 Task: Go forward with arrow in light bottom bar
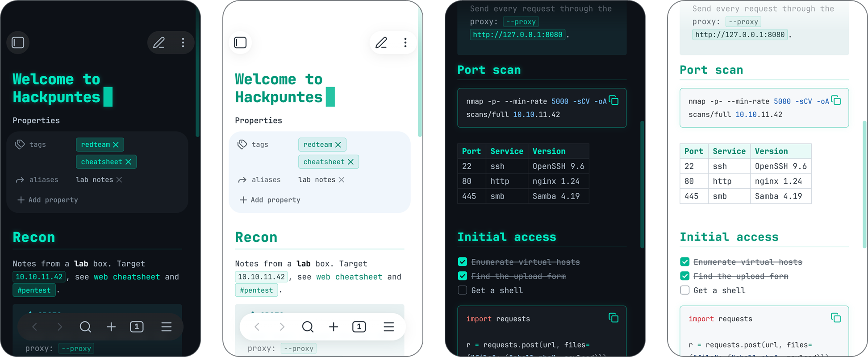point(282,327)
